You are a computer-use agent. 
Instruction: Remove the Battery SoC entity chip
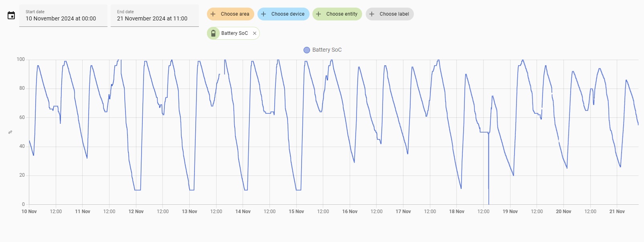coord(255,33)
